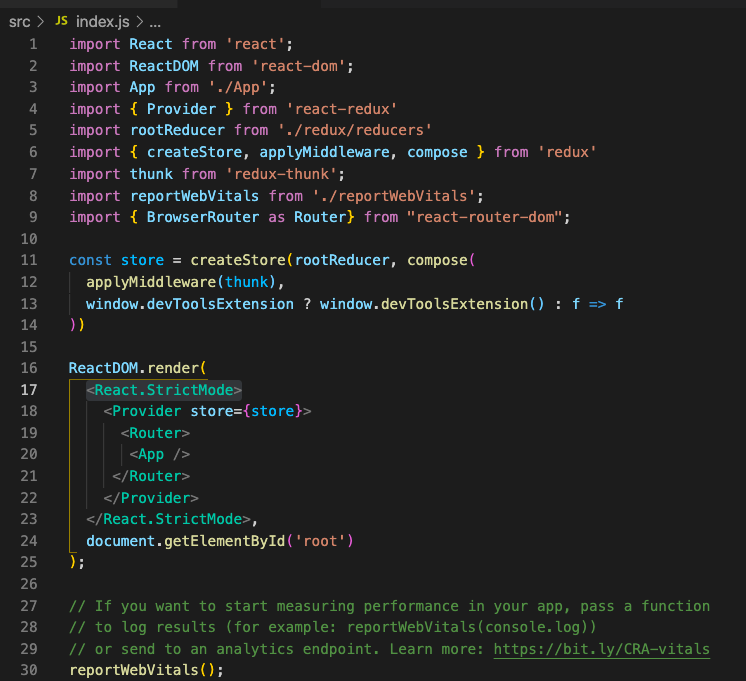Screen dimensions: 746x681
Task: Click createStore call on line 11
Action: coord(238,260)
